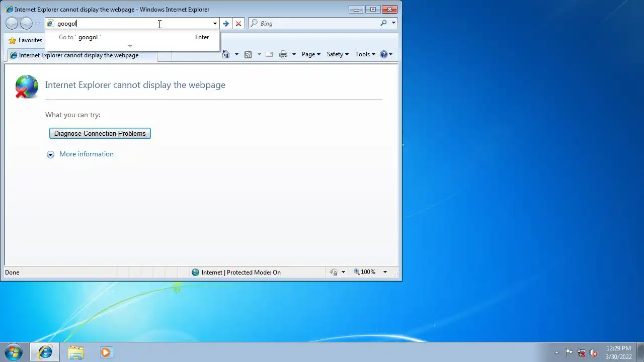Click the RSS Feeds icon
Screen dimensions: 644x362
(248, 54)
